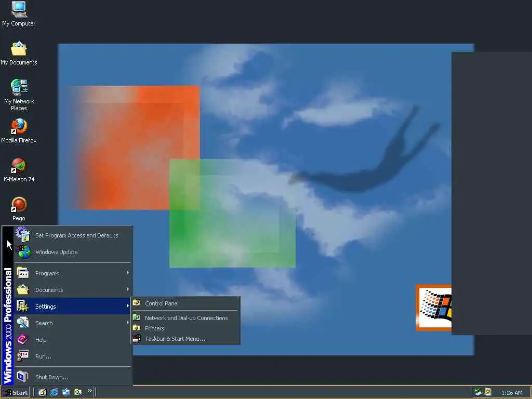This screenshot has height=399, width=532.
Task: Launch the Pego desktop shortcut
Action: coord(19,209)
